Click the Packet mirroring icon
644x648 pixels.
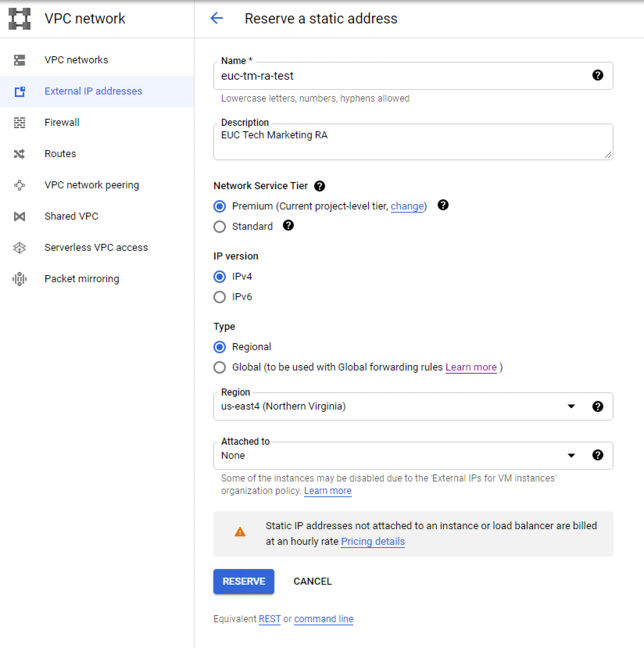click(19, 279)
